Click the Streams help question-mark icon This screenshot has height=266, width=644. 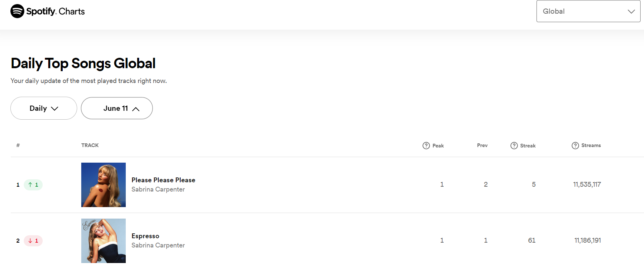coord(575,146)
